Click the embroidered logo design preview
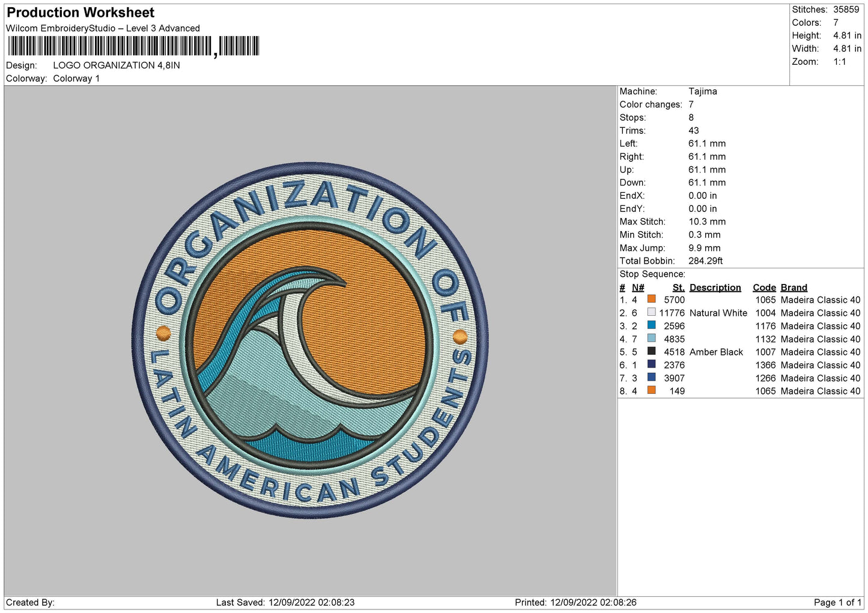This screenshot has height=613, width=868. [x=310, y=341]
